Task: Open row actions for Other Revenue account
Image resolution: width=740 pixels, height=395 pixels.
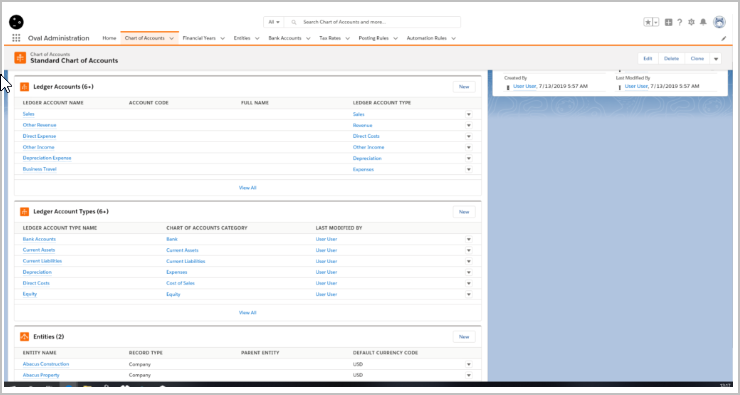Action: tap(469, 126)
